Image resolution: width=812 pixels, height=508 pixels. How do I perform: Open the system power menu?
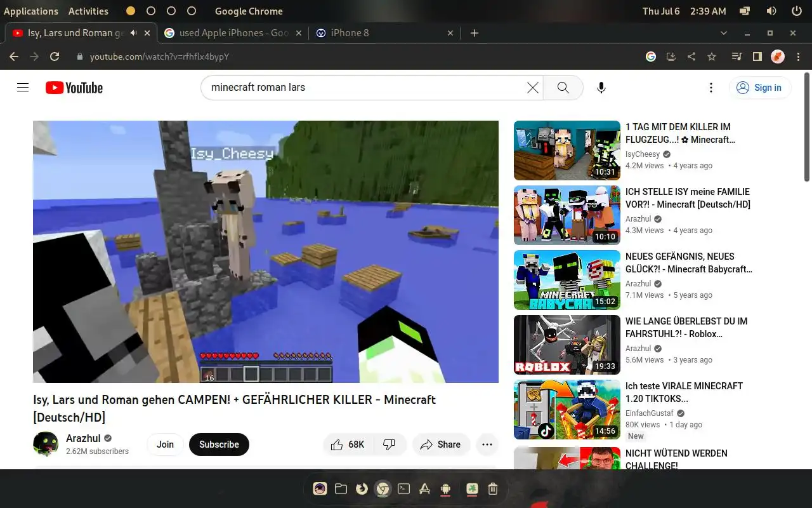[796, 11]
